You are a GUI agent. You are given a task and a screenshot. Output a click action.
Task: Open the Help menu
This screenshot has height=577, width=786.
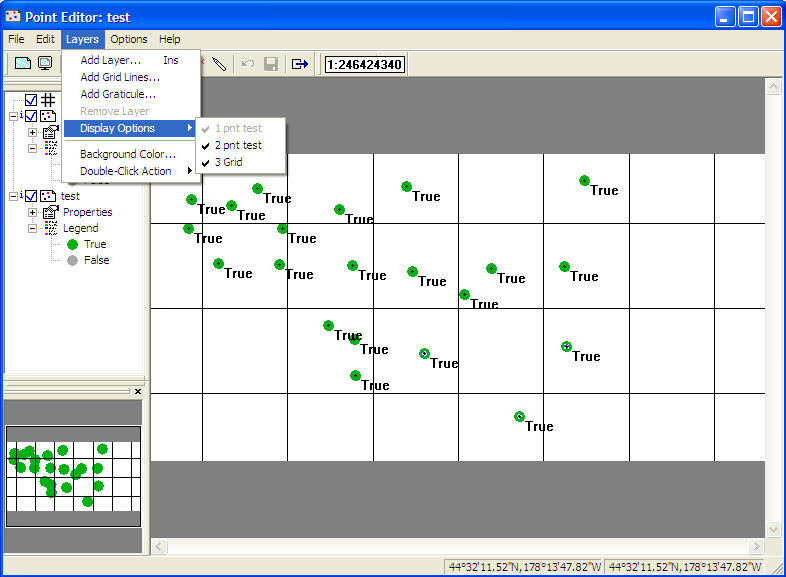pos(169,39)
